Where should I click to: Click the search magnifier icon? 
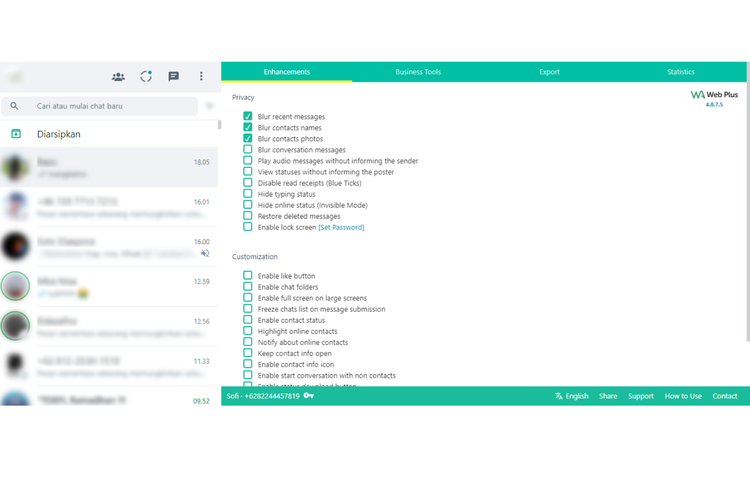tap(15, 105)
